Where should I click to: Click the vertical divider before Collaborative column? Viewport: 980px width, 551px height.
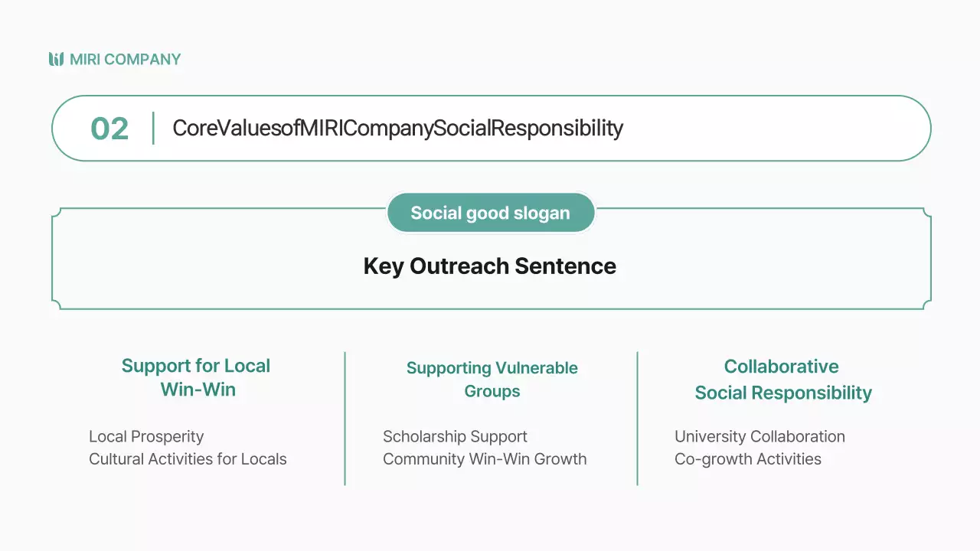[x=637, y=418]
